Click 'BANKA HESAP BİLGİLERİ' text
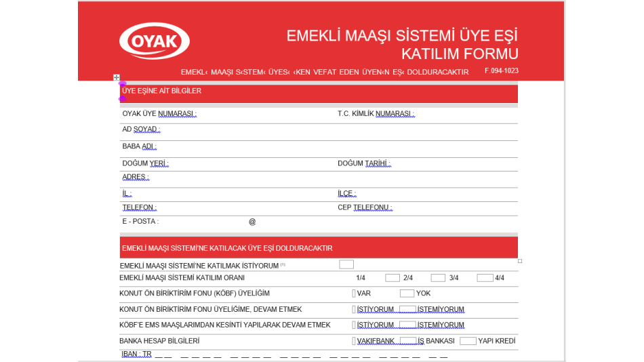The image size is (644, 362). tap(159, 341)
